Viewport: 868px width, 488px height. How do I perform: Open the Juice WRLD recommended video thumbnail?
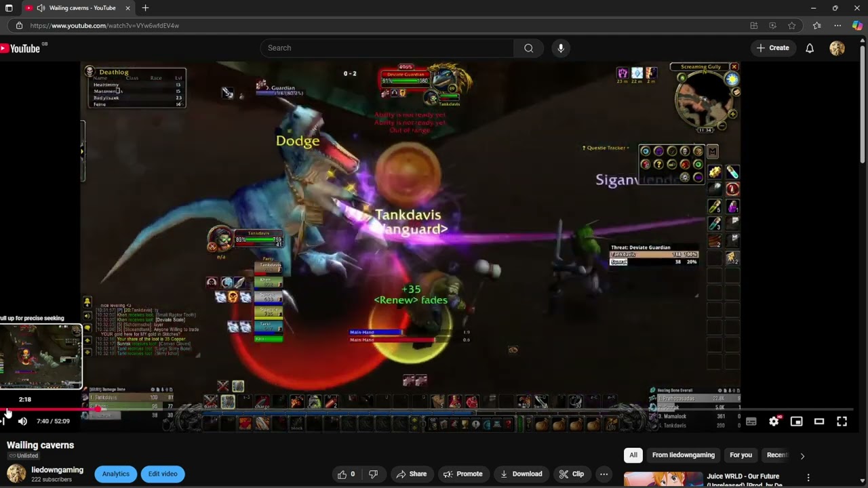click(663, 480)
